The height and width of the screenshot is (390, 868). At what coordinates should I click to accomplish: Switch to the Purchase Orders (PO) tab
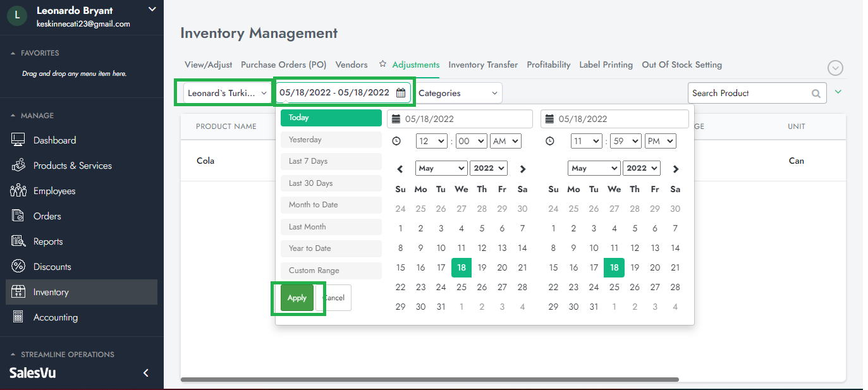[x=283, y=64]
